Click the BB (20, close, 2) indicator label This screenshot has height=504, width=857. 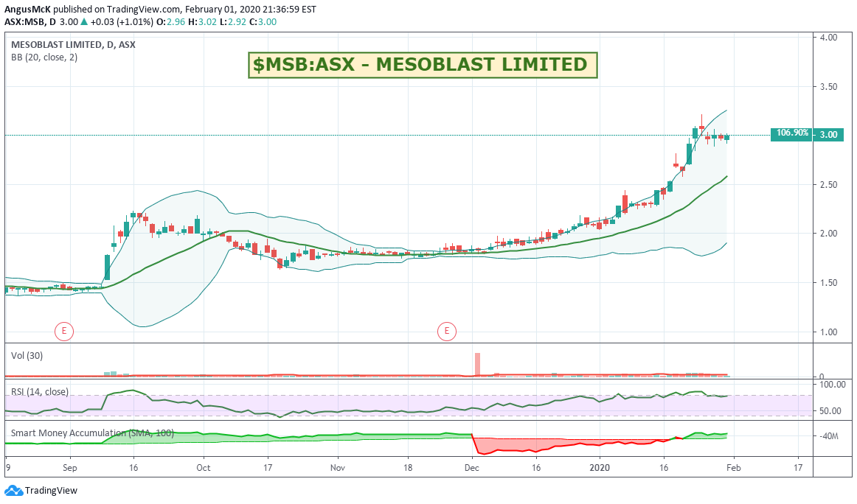44,57
